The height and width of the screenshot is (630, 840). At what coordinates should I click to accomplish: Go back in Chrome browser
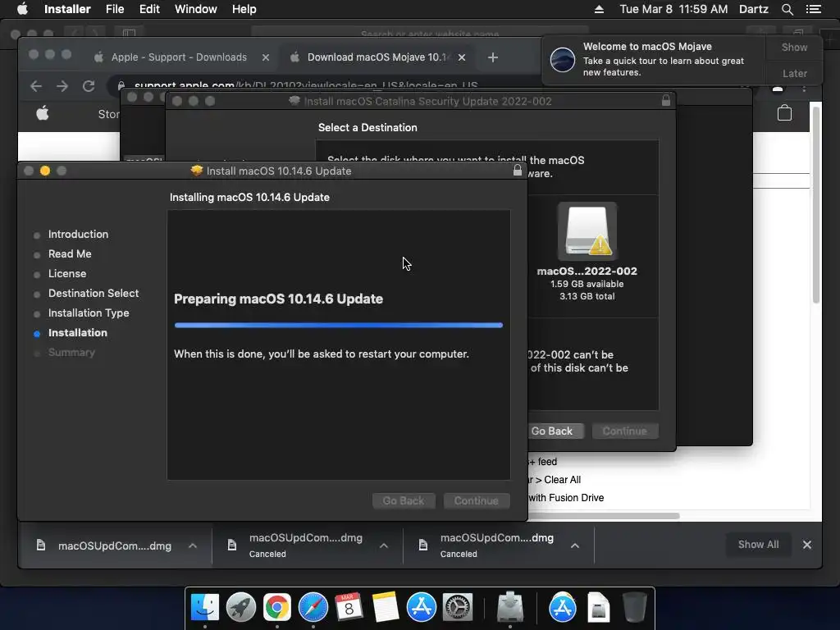pos(36,86)
